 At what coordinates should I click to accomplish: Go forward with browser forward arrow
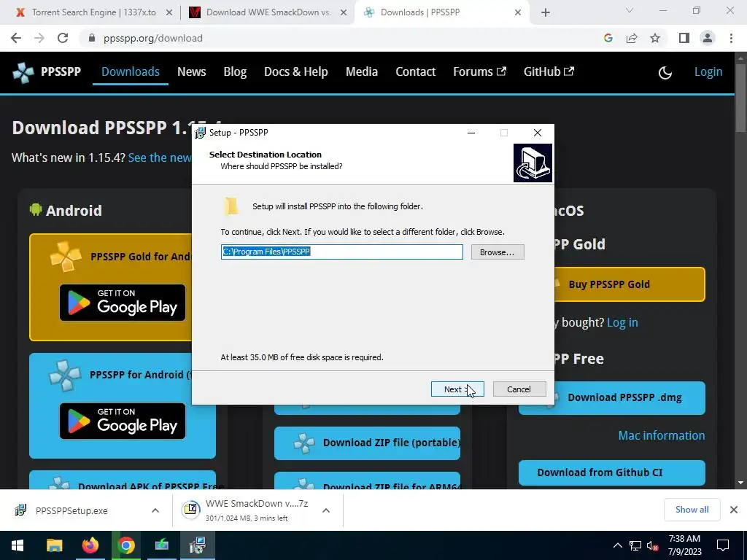coord(39,38)
